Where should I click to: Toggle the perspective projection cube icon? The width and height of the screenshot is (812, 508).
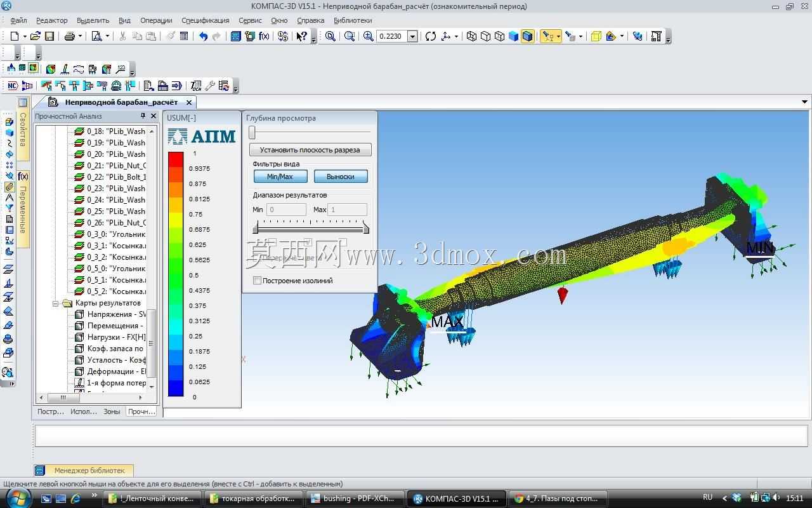tap(596, 36)
